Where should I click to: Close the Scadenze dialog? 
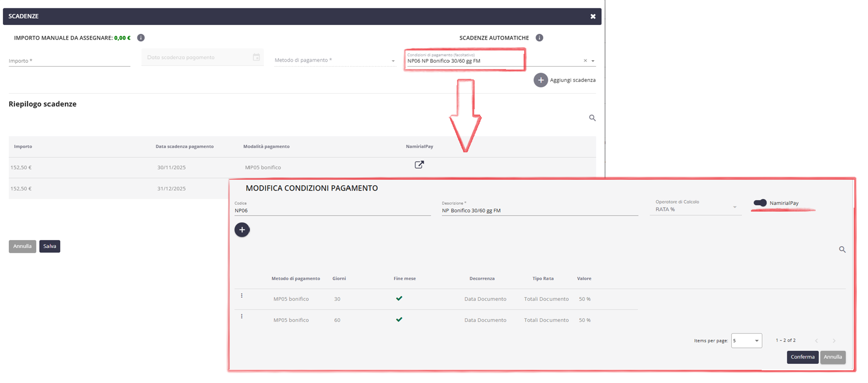593,17
